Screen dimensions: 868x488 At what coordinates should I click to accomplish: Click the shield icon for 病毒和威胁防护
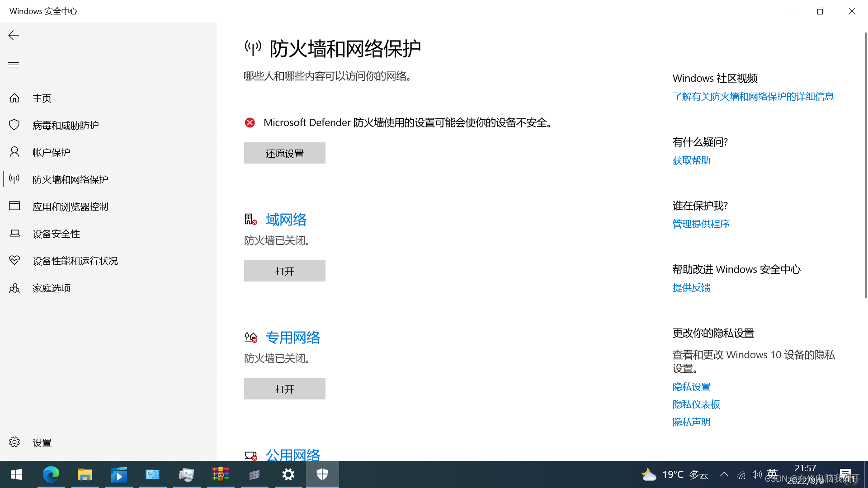pyautogui.click(x=14, y=125)
